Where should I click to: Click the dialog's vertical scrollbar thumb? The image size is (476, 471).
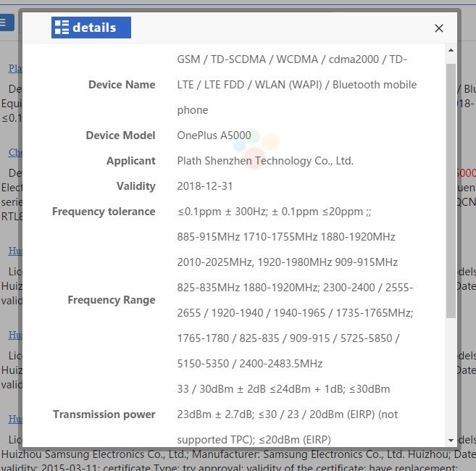451,191
